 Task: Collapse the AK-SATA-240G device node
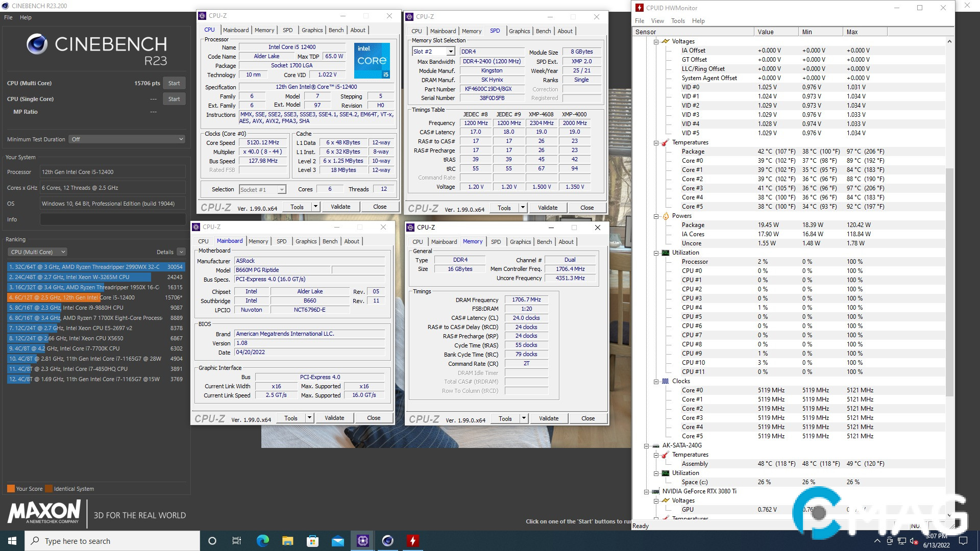[647, 445]
